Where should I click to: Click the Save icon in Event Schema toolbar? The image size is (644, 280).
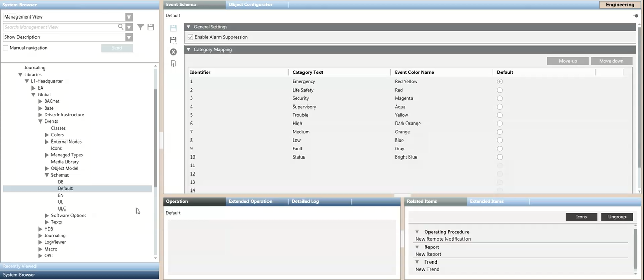pyautogui.click(x=173, y=28)
